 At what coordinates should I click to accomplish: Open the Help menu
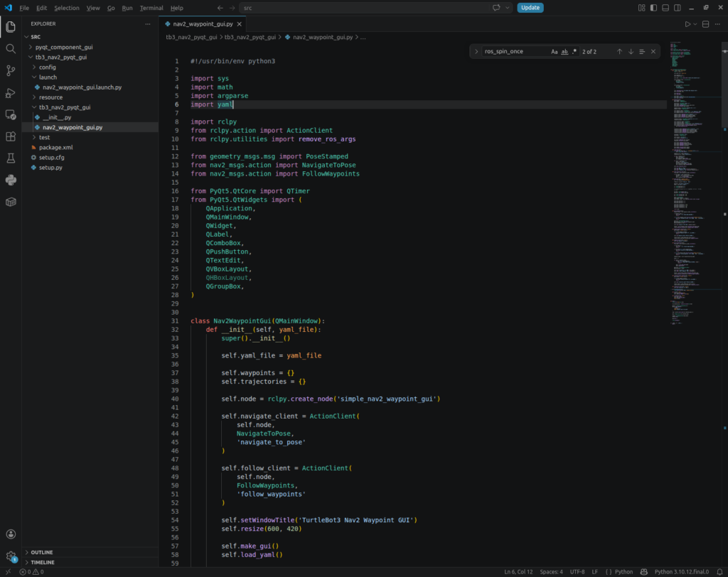(176, 8)
